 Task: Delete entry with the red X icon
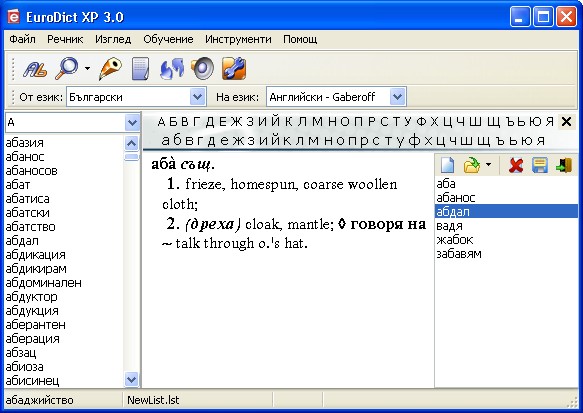tap(516, 165)
